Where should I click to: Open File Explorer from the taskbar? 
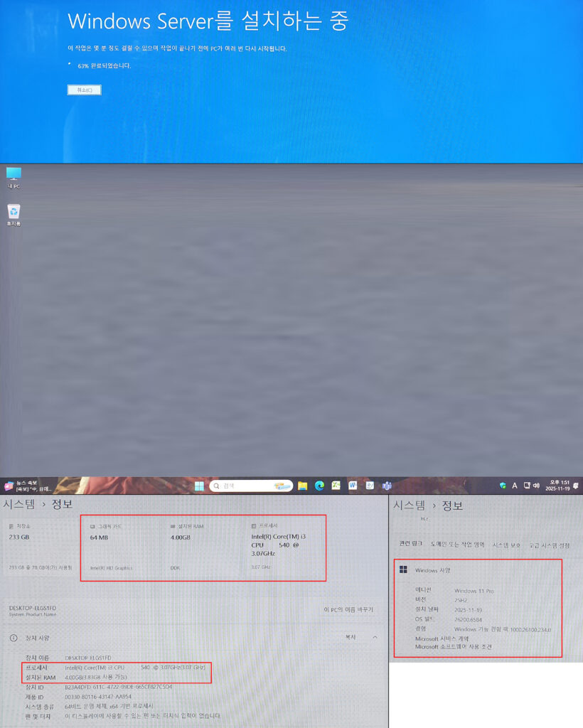(303, 486)
